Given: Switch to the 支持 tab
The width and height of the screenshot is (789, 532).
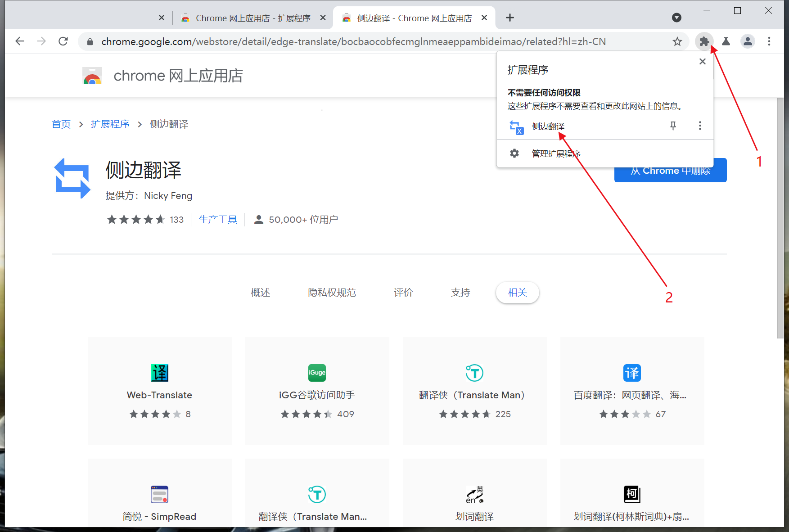Looking at the screenshot, I should tap(460, 293).
